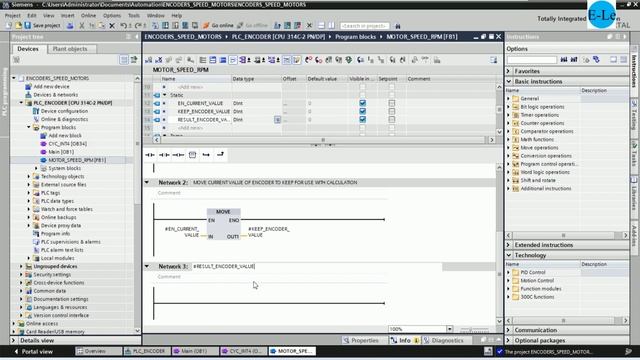640x360 pixels.
Task: Toggle Visible checkbox for EN_CURRENT_VALUE
Action: point(362,103)
